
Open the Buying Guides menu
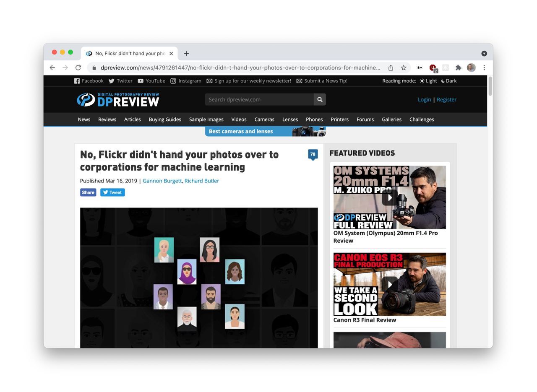pyautogui.click(x=165, y=119)
